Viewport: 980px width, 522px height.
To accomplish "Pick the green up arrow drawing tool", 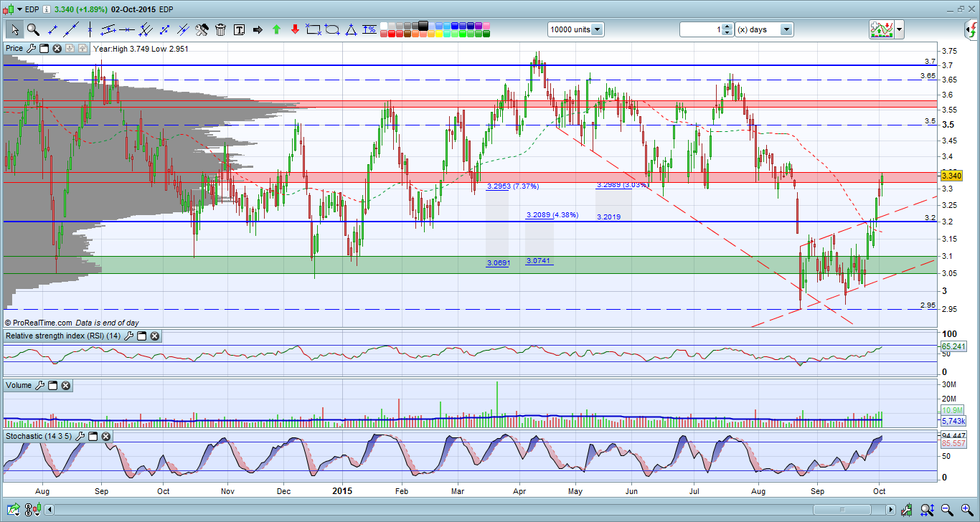I will [x=276, y=29].
